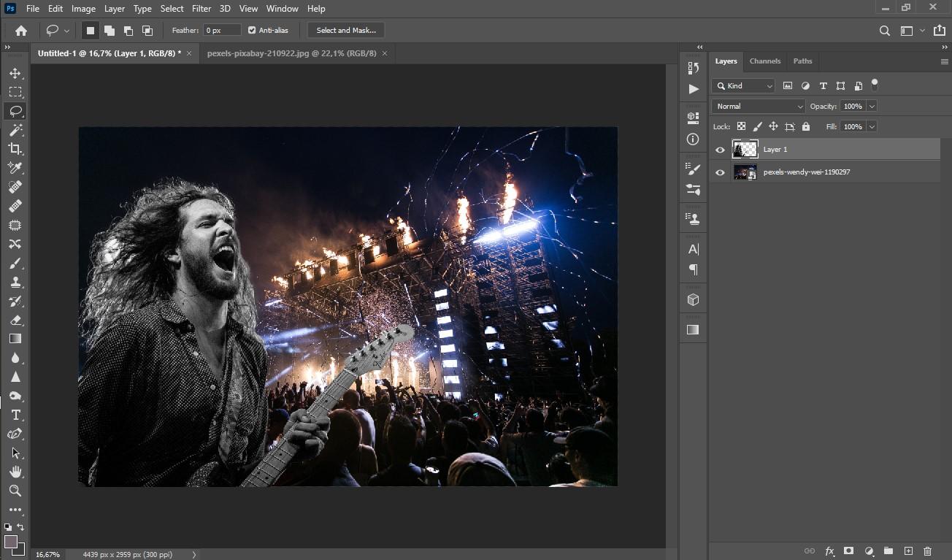Hide Layer 1 using its eye icon

click(x=720, y=150)
